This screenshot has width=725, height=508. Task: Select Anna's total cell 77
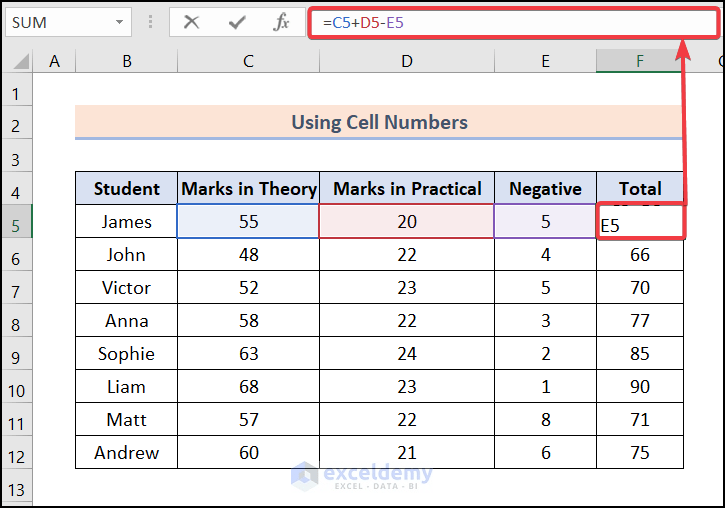tap(640, 320)
